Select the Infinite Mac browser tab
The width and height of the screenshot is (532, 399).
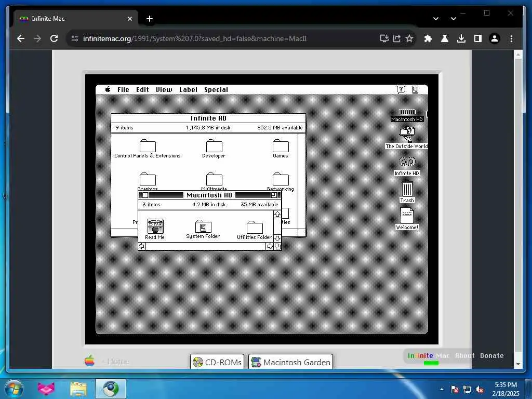tap(76, 19)
